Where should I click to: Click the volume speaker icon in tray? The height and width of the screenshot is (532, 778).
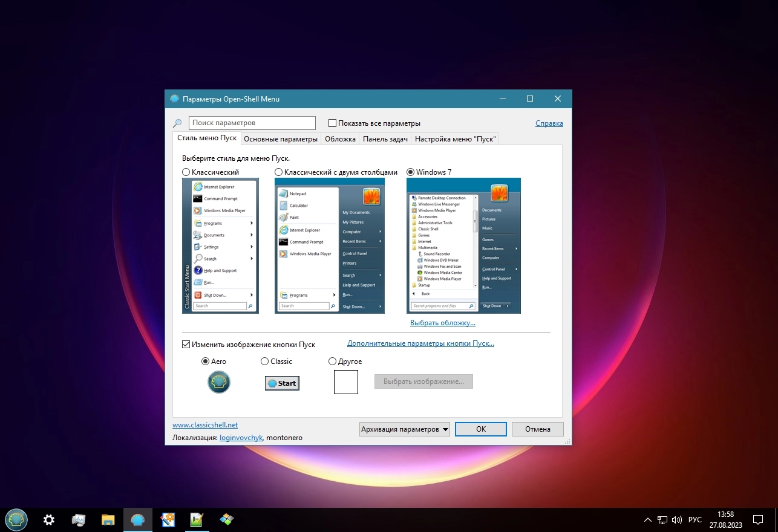pyautogui.click(x=677, y=519)
